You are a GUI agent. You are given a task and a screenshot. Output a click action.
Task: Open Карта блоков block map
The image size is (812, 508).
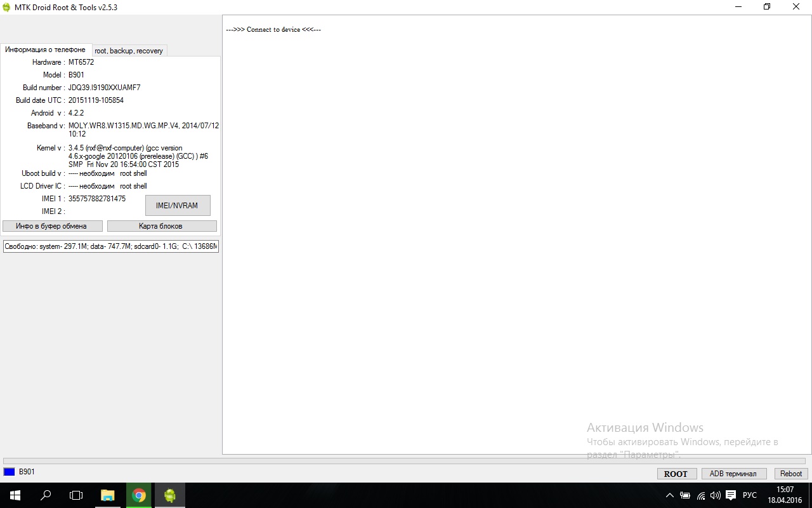coord(161,226)
